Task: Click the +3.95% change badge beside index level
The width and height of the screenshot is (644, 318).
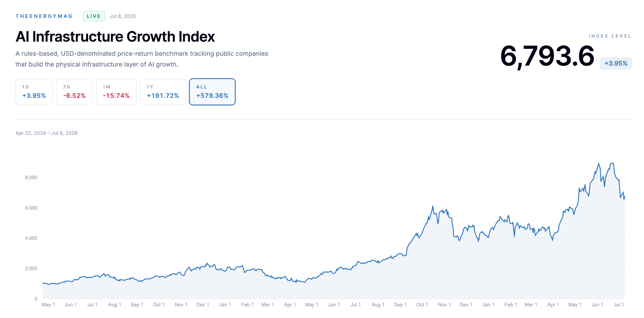Action: (x=615, y=63)
